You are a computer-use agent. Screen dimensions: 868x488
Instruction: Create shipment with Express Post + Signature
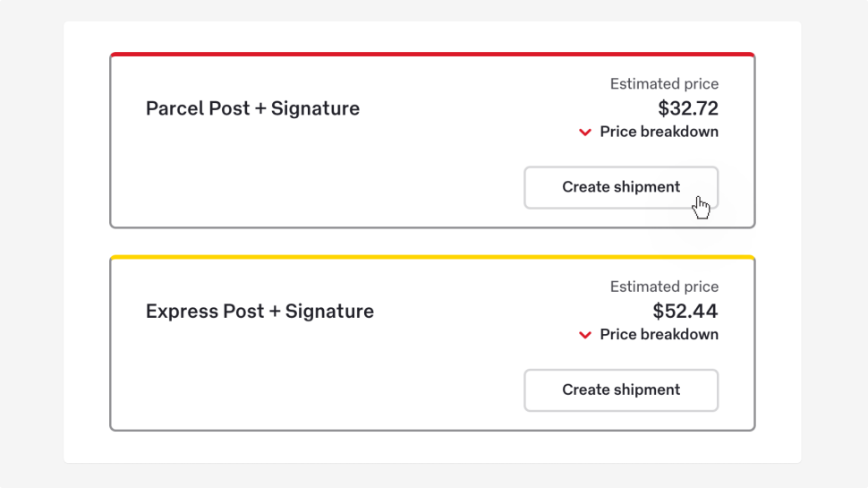coord(621,390)
